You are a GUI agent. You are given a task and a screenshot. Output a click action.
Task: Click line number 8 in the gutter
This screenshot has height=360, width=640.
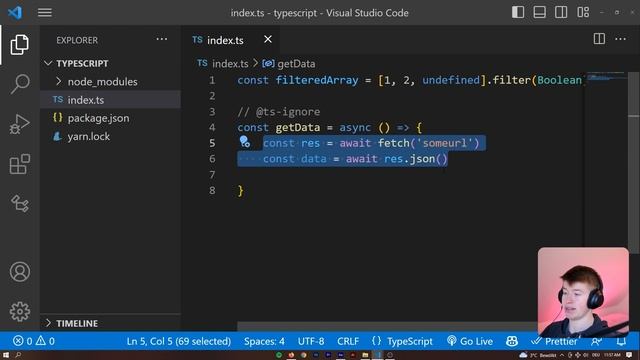(212, 190)
